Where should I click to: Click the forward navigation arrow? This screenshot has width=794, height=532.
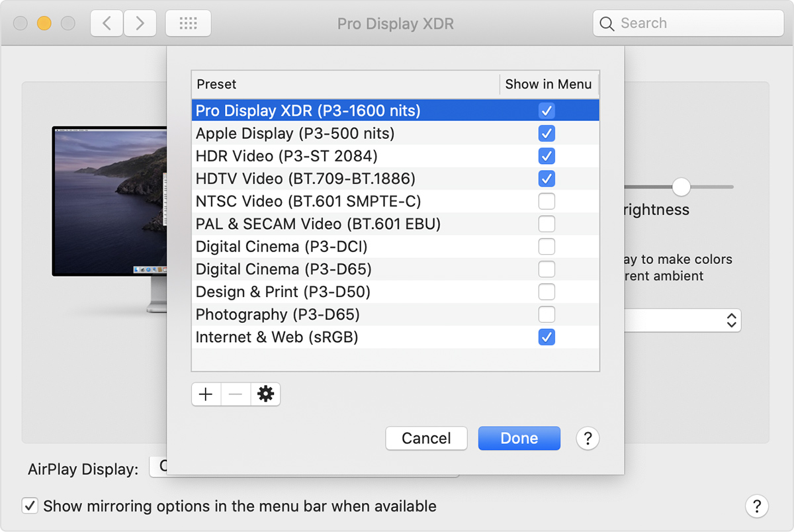139,23
